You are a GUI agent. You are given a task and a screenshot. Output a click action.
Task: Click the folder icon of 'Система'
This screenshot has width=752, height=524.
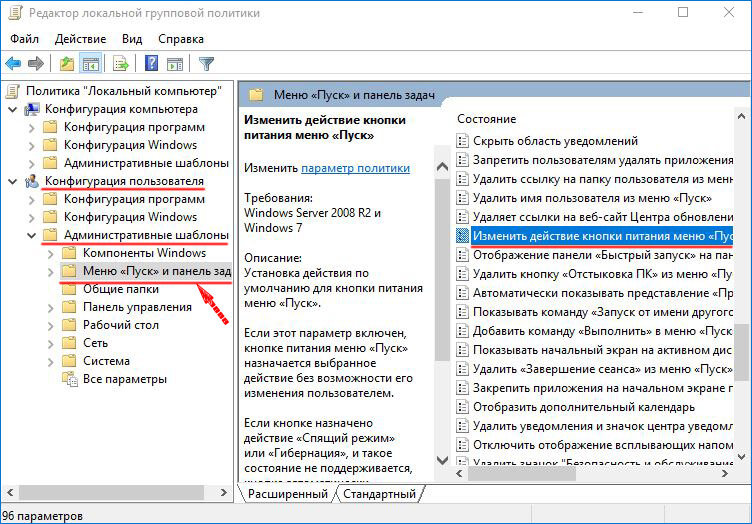pyautogui.click(x=70, y=361)
